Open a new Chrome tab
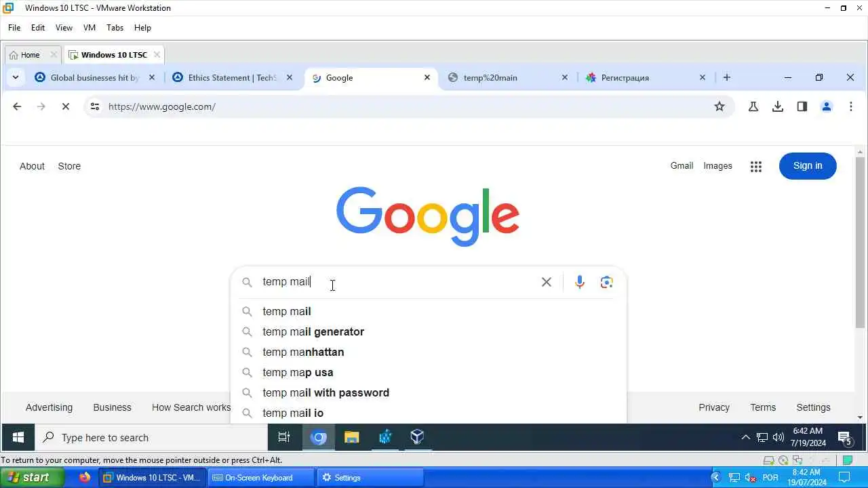 coord(727,77)
